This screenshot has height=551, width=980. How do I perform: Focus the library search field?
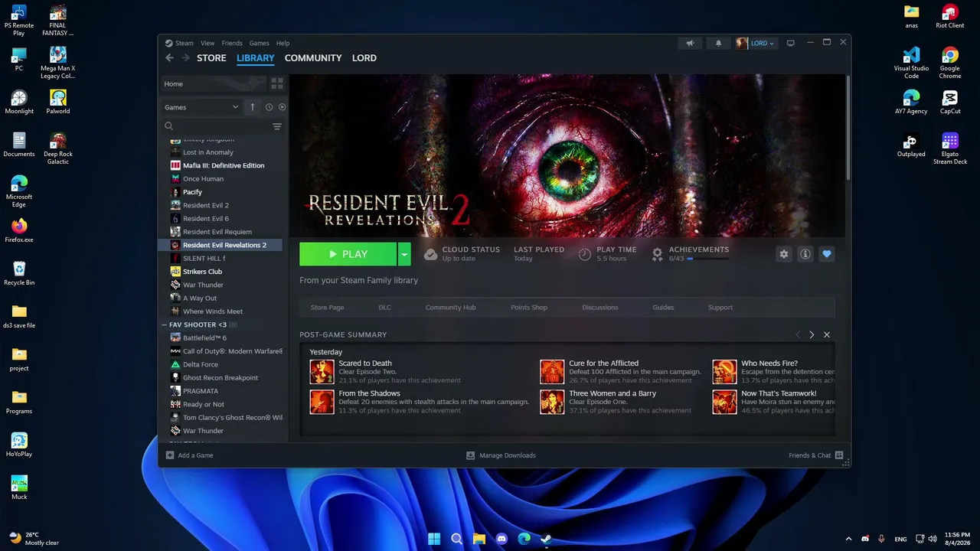(215, 126)
